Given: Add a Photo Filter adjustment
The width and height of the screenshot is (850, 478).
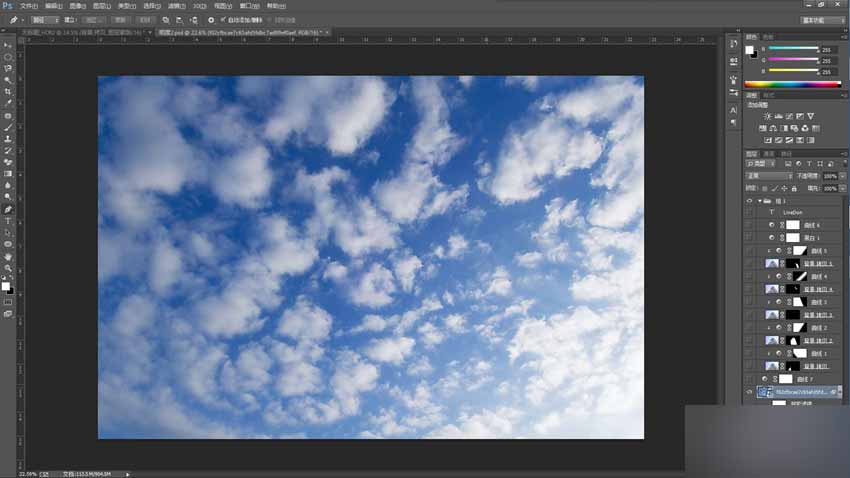Looking at the screenshot, I should coord(794,128).
